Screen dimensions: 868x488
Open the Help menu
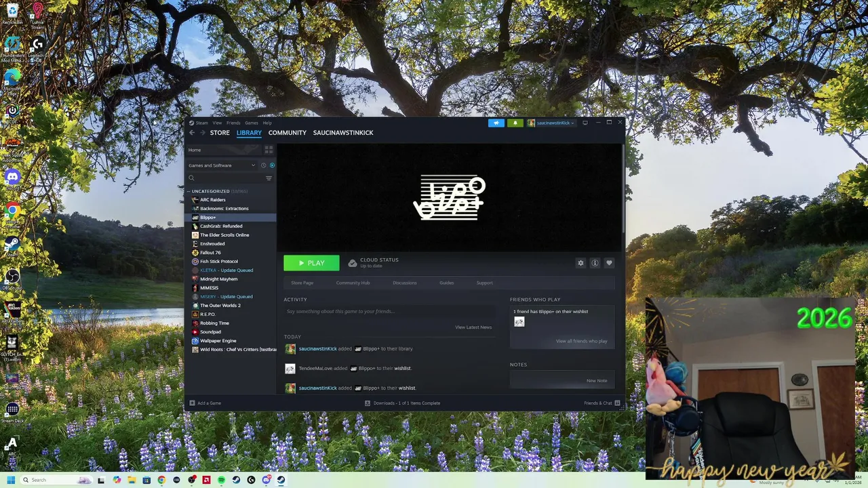(267, 123)
